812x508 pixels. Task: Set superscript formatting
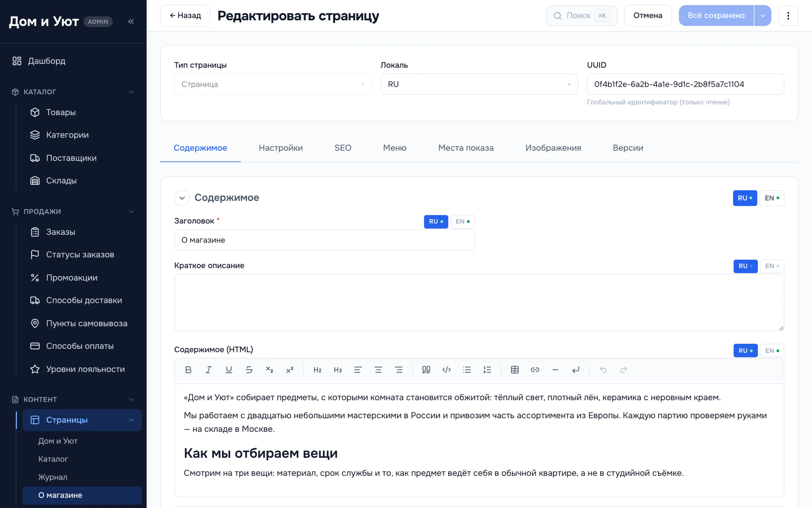click(290, 370)
